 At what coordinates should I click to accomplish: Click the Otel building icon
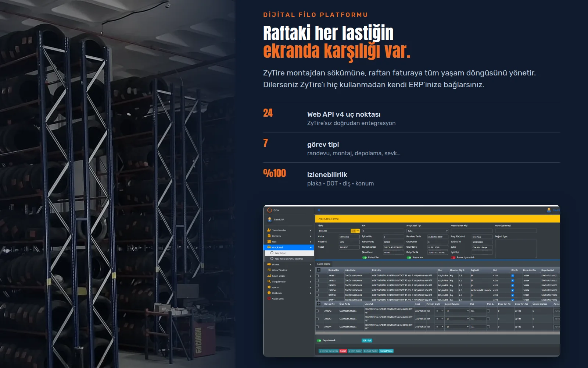[269, 242]
